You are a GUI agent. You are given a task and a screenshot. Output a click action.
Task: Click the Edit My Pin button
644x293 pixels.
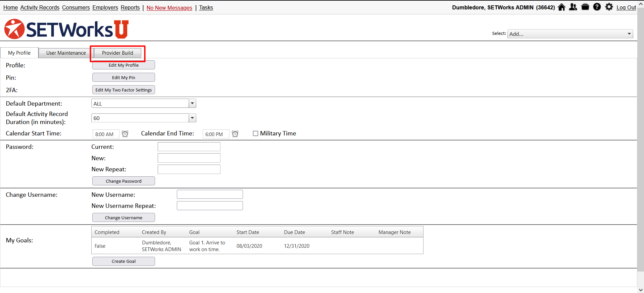tap(123, 77)
